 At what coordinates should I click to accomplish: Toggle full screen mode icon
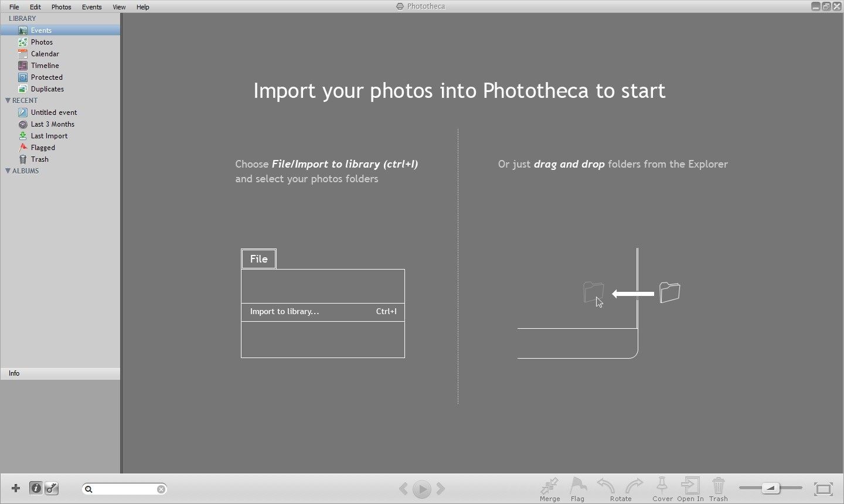(823, 489)
